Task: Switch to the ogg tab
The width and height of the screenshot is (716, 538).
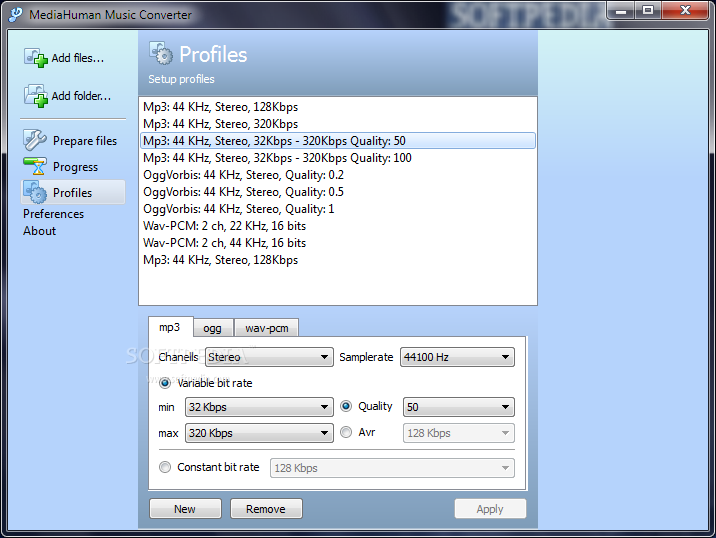Action: (213, 328)
